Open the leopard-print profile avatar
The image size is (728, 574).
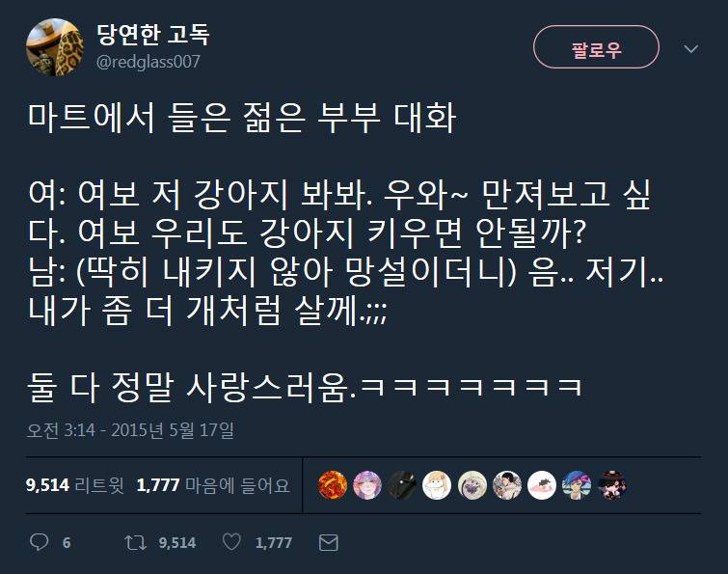click(x=54, y=47)
